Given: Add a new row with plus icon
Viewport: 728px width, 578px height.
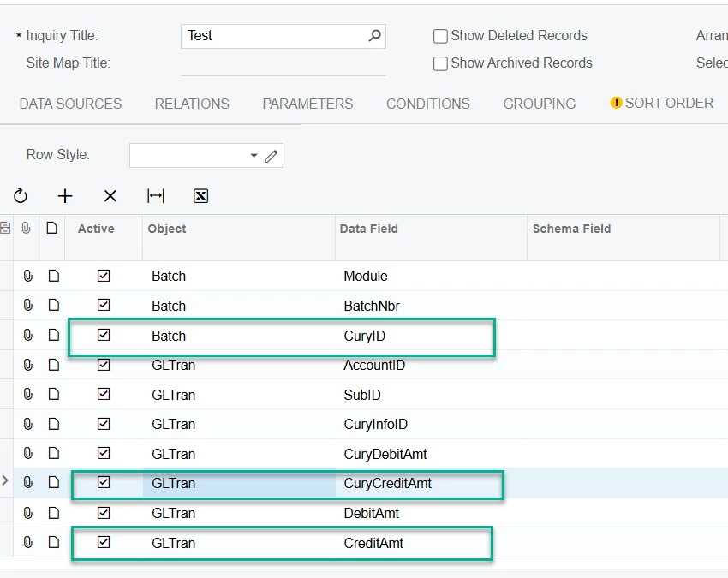Looking at the screenshot, I should [x=65, y=196].
